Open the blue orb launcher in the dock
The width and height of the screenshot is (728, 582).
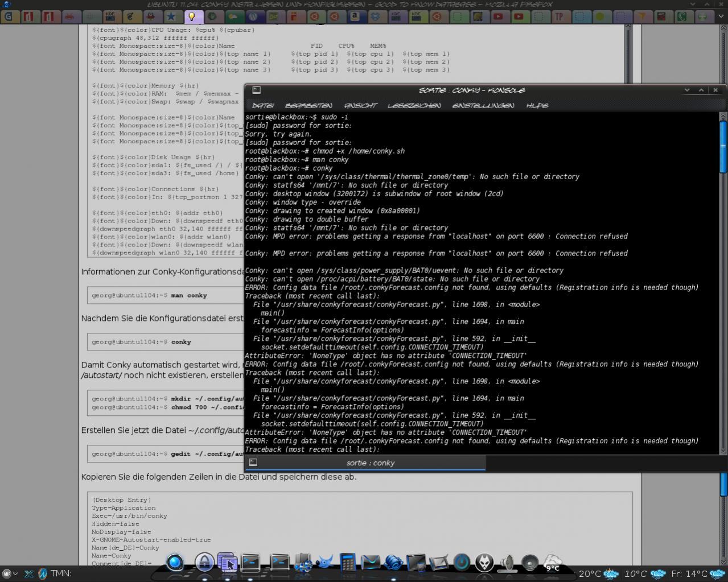pyautogui.click(x=175, y=563)
